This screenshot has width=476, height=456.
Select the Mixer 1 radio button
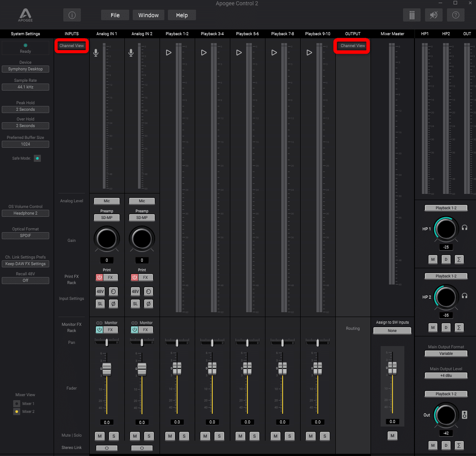16,403
